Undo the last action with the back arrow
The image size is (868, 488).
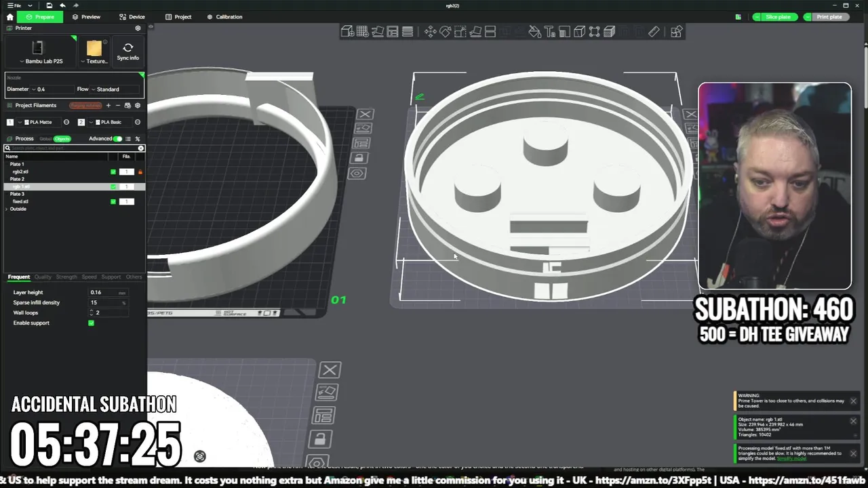pos(64,5)
